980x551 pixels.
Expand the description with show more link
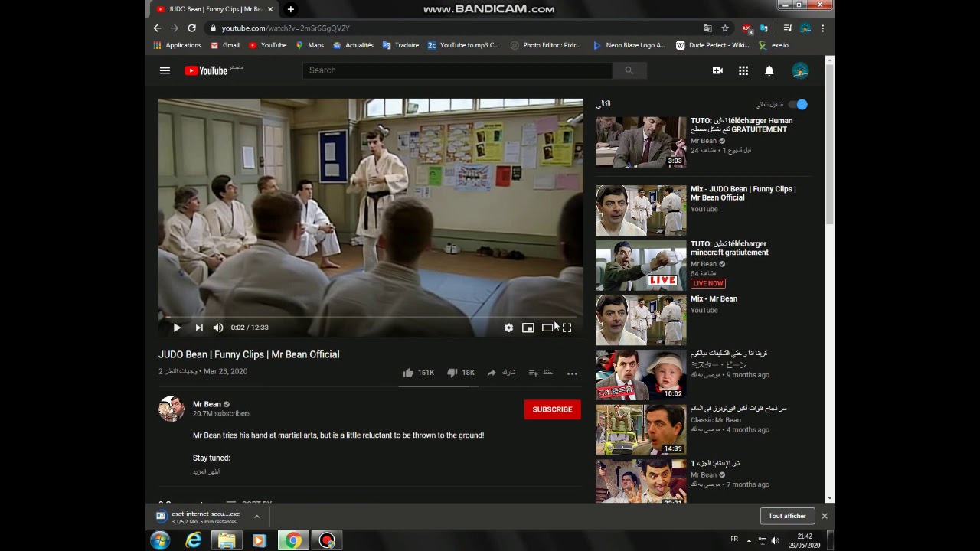[206, 472]
